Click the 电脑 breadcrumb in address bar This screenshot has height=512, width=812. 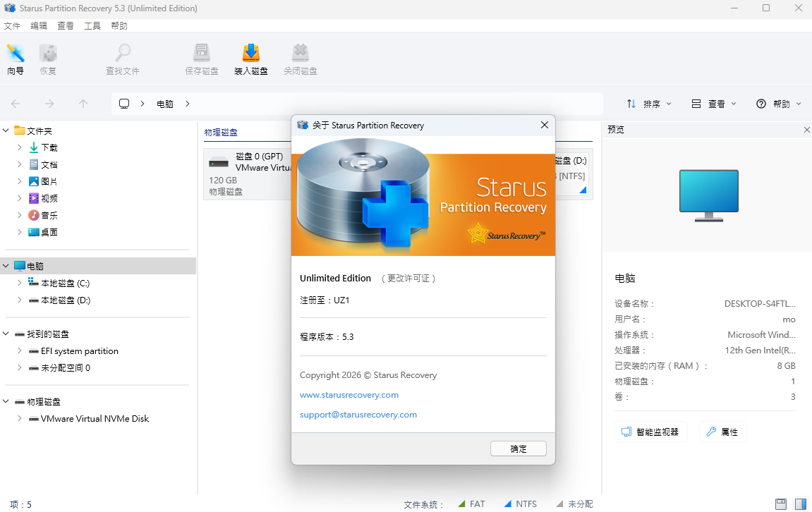pyautogui.click(x=164, y=104)
